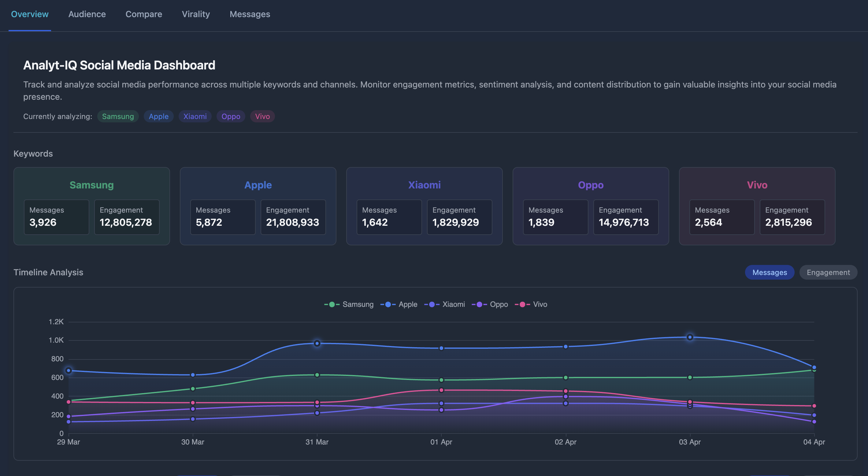Click the Apple keyword tag under Currently analyzing
The image size is (868, 476).
158,116
